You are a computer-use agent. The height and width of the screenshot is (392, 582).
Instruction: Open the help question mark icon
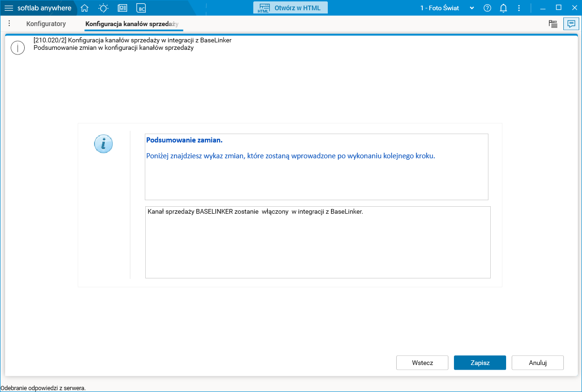487,8
